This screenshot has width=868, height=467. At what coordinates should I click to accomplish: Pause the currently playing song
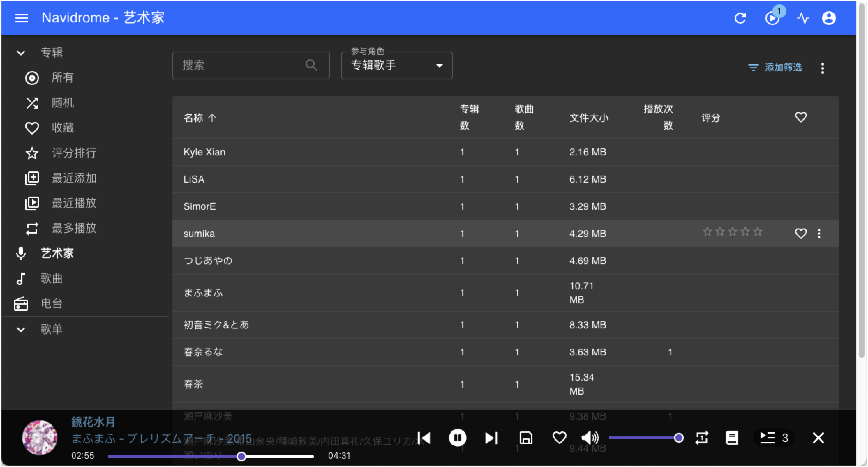click(x=457, y=438)
